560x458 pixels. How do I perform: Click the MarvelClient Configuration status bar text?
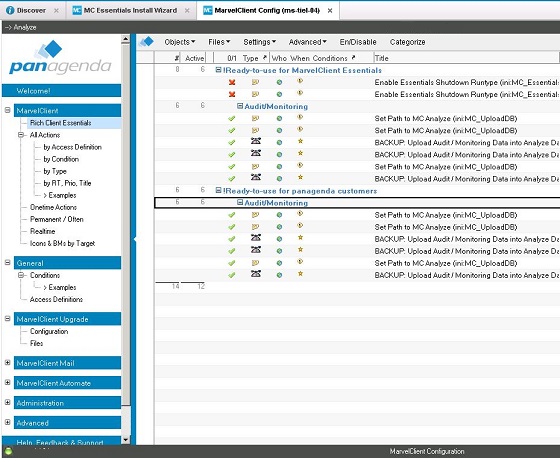[427, 452]
